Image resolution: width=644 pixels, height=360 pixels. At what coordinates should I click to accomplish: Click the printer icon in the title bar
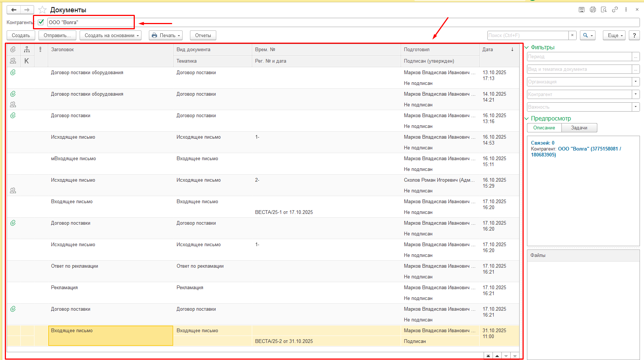593,10
